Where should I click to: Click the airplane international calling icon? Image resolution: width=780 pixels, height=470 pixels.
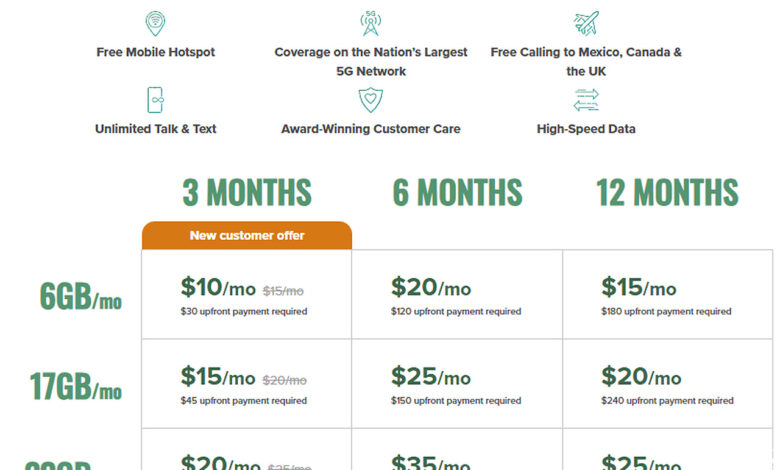point(586,23)
